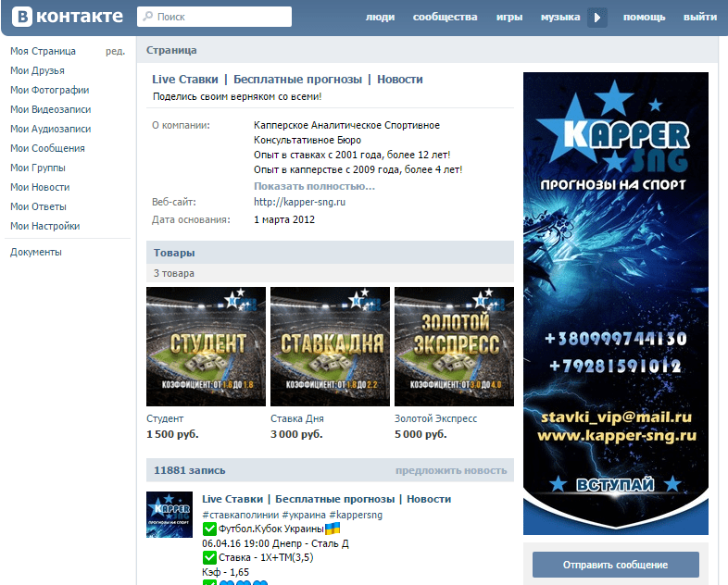Open Мои Ответы

point(38,207)
